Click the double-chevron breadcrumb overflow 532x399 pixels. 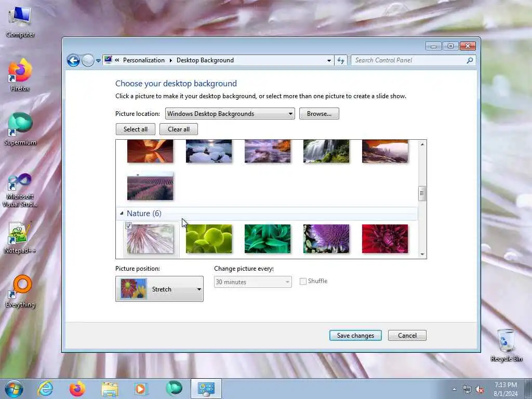click(117, 60)
